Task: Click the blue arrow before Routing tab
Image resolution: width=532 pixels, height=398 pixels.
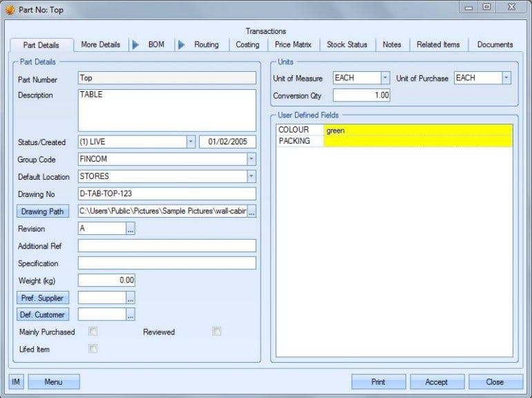Action: [181, 45]
